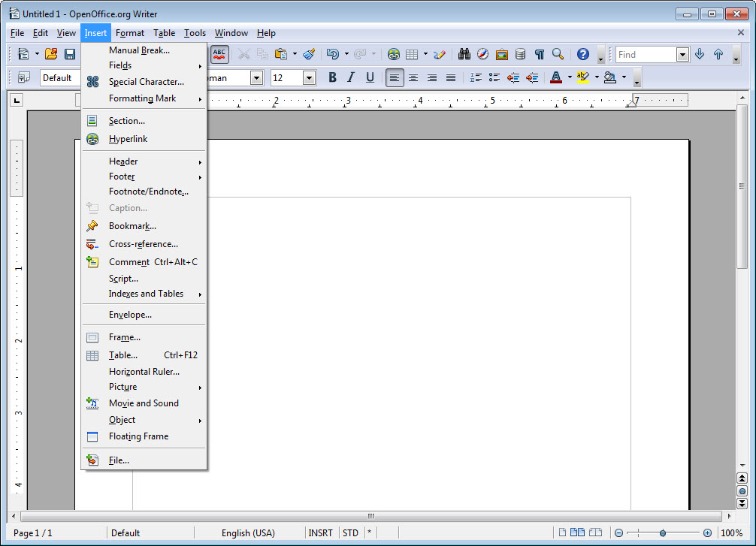
Task: Click the Paste clipboard icon
Action: [x=281, y=54]
